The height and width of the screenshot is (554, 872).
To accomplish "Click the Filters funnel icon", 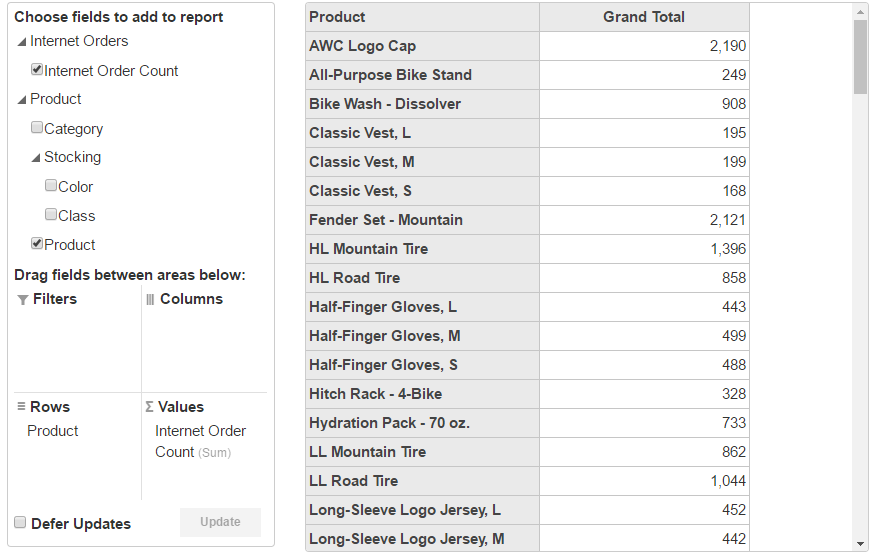I will pyautogui.click(x=22, y=300).
